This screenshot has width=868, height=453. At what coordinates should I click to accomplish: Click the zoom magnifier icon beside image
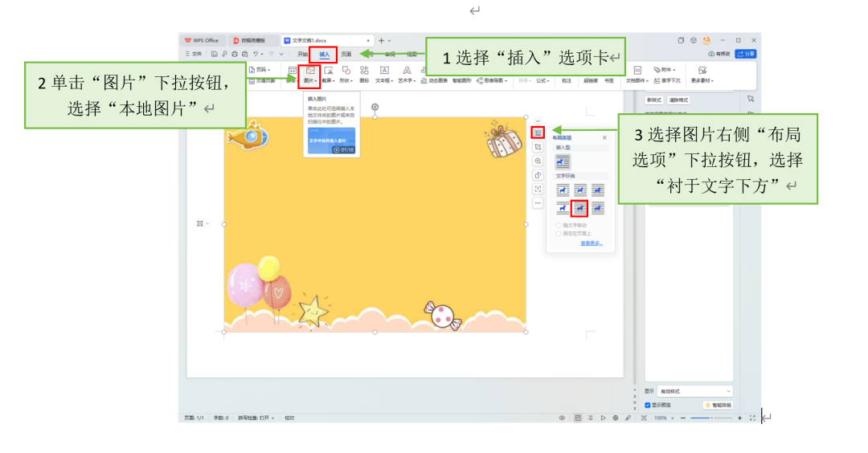pos(538,161)
